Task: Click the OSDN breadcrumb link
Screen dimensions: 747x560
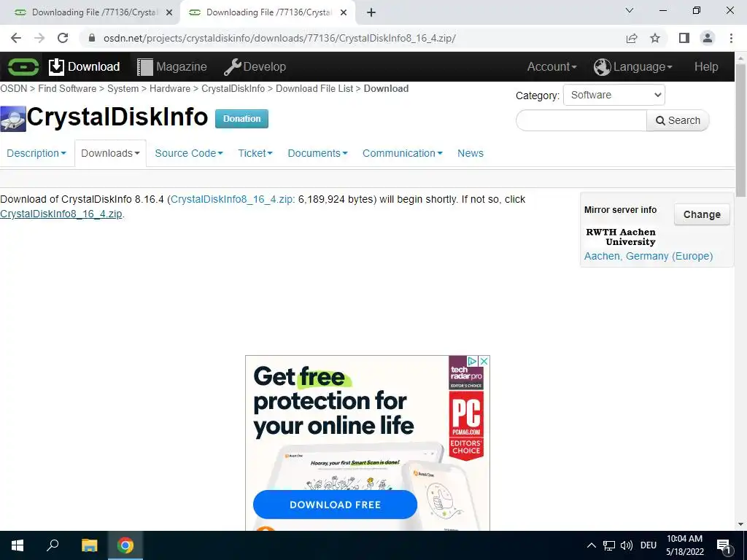Action: pos(13,88)
